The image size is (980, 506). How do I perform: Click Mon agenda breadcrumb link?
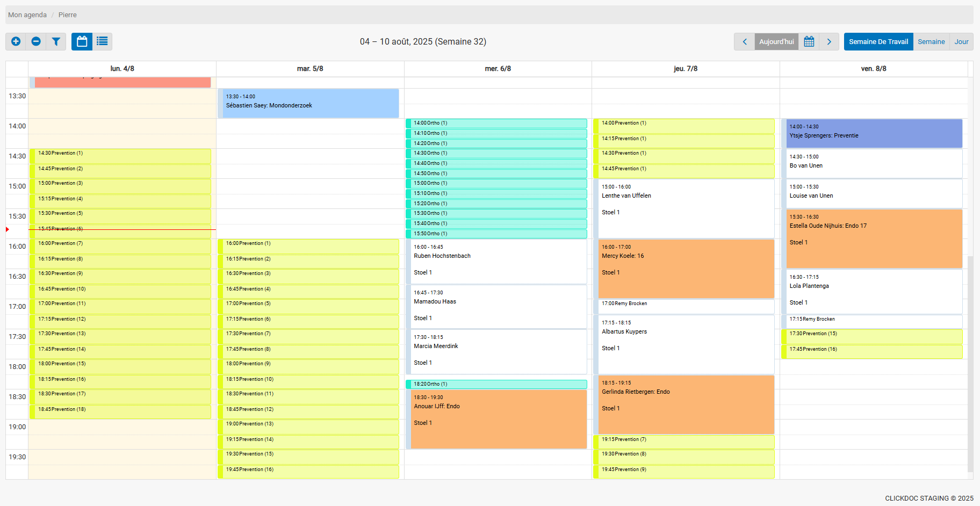click(x=27, y=15)
